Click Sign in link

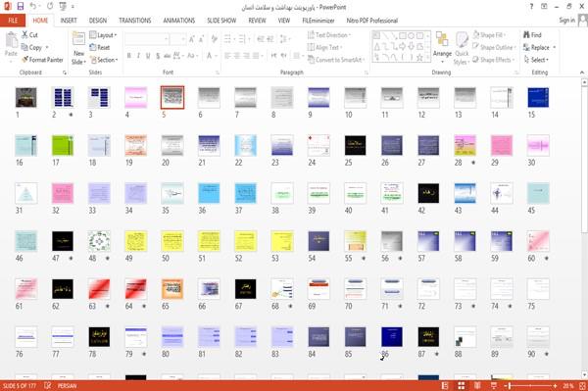coord(566,21)
